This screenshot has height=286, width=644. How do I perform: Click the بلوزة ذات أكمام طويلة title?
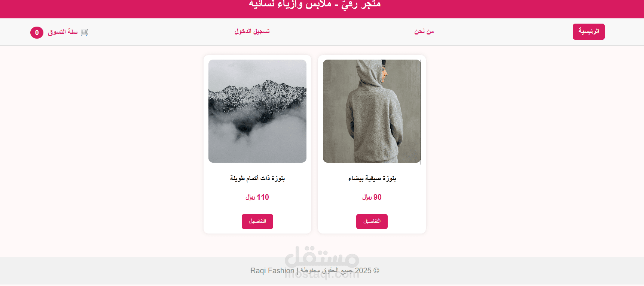(x=257, y=178)
